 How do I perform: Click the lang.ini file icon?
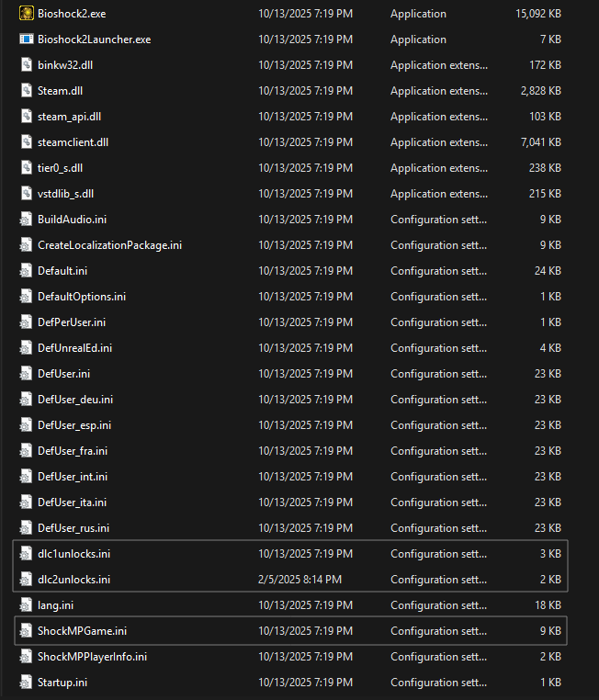coord(26,605)
